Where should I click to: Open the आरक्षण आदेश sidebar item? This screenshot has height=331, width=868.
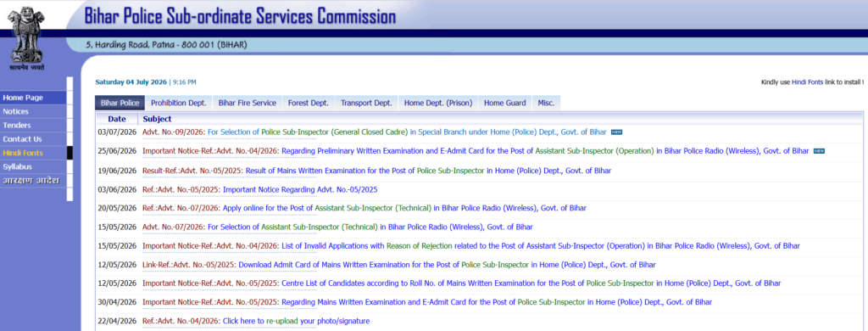(x=33, y=182)
